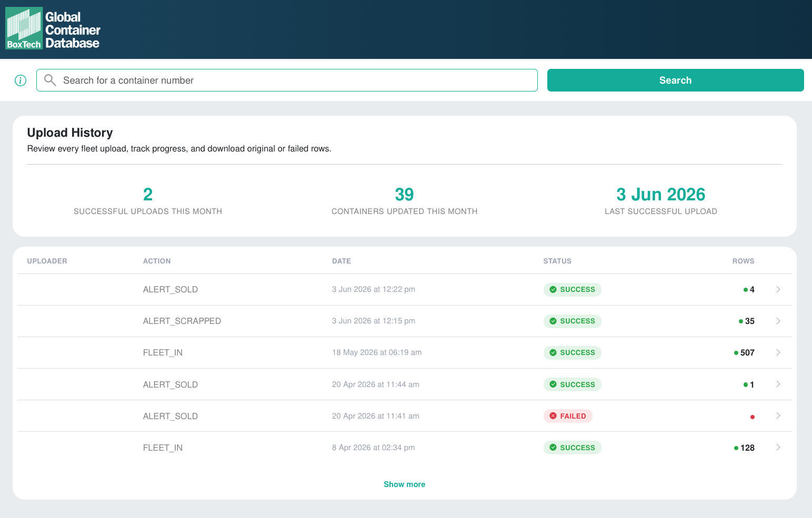Expand the 18 May FLEET_IN row chevron
The image size is (812, 518).
coord(778,352)
